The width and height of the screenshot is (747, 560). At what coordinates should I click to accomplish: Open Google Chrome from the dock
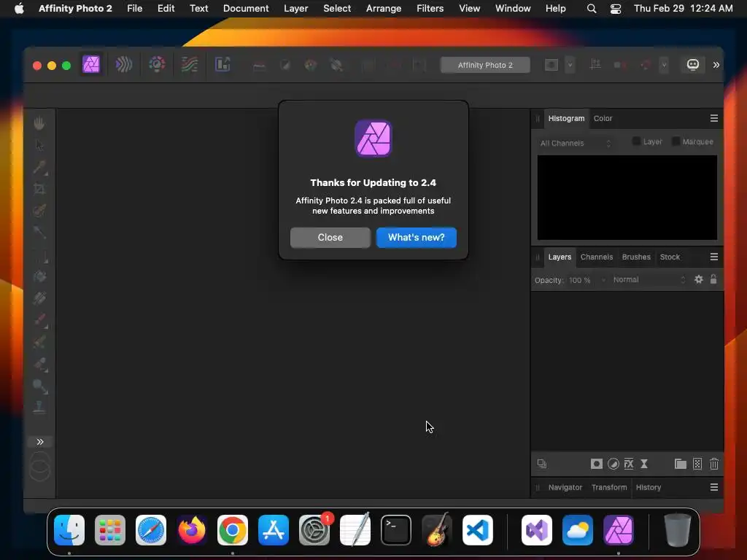(x=233, y=530)
